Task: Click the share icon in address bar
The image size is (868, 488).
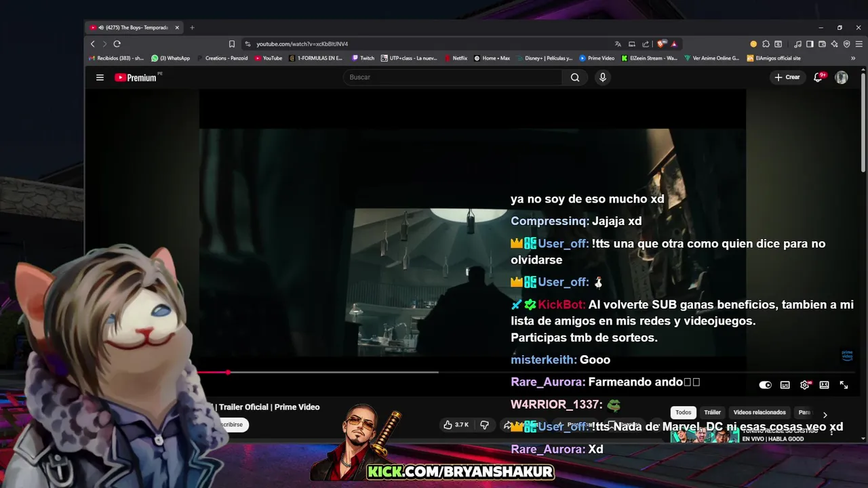Action: pyautogui.click(x=646, y=44)
